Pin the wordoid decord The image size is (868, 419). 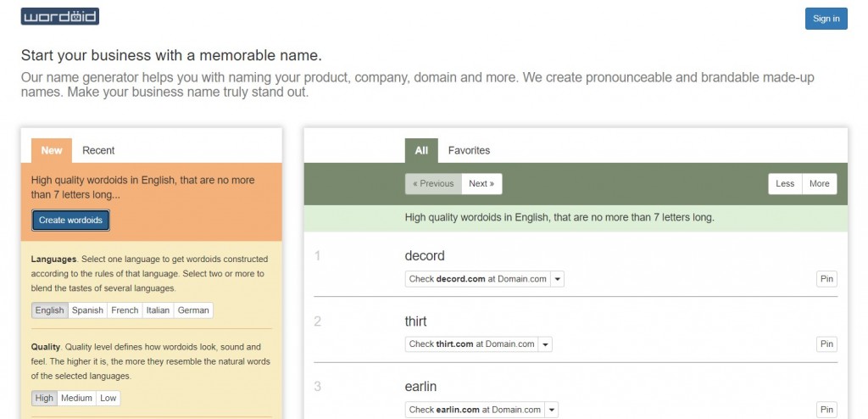pyautogui.click(x=826, y=279)
